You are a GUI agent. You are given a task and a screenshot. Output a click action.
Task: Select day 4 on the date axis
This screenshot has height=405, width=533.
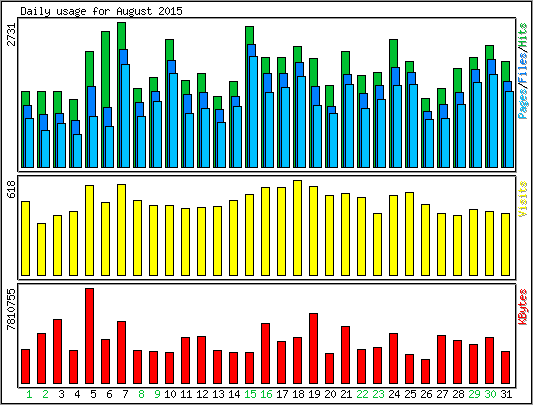coord(77,394)
